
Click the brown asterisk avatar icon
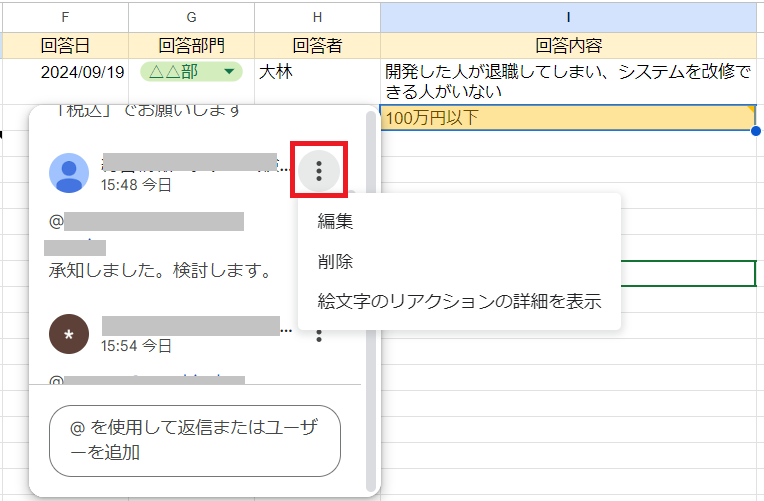pos(69,335)
